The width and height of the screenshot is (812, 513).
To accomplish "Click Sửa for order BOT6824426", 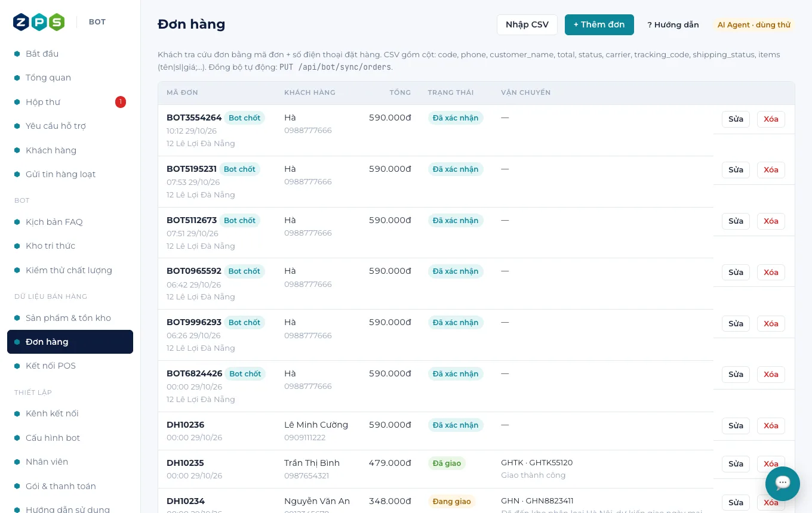I will (736, 375).
